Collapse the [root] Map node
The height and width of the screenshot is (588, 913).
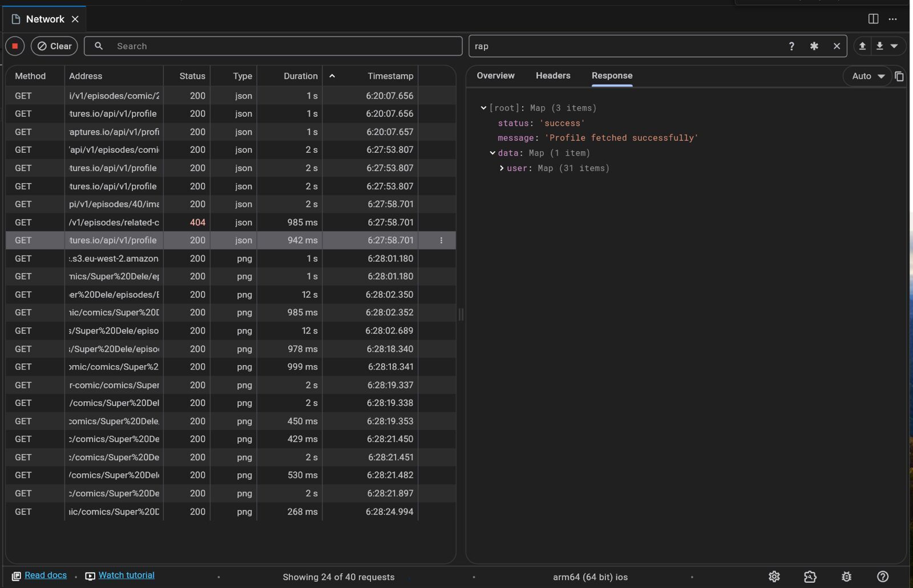coord(483,108)
